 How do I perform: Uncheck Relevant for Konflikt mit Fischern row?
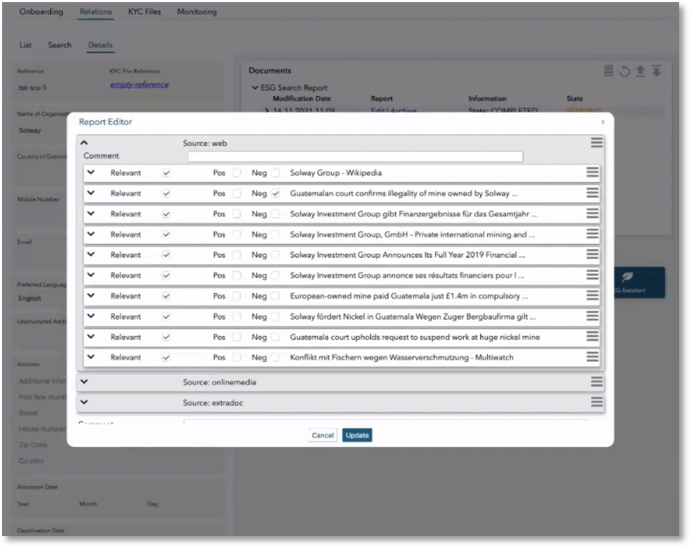click(166, 357)
